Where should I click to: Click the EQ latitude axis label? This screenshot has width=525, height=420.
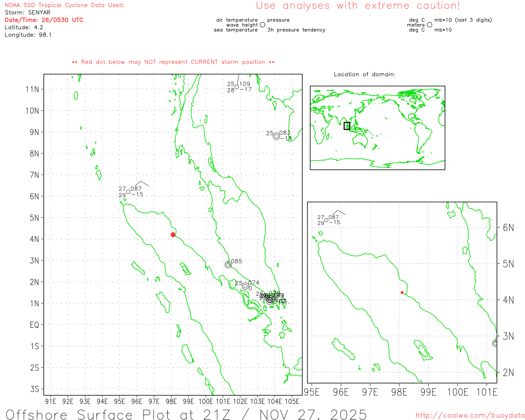coord(34,325)
